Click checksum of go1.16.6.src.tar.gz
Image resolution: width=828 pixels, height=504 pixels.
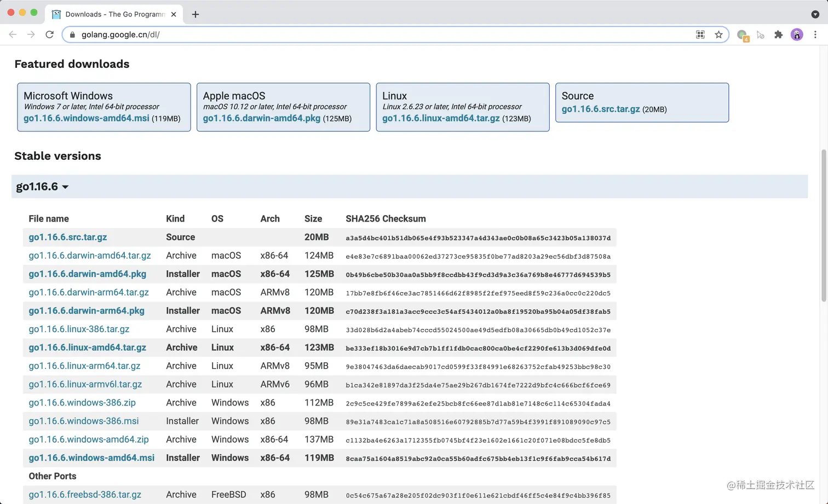point(478,238)
